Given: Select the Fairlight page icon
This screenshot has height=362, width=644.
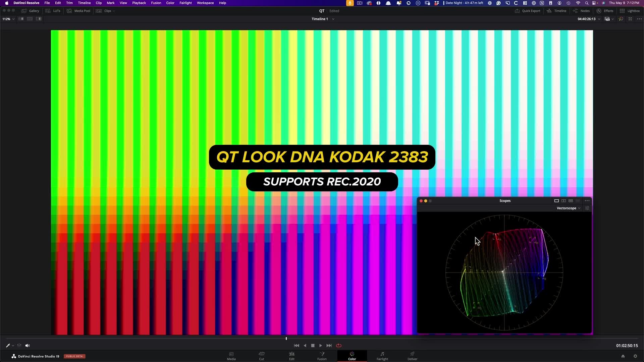Looking at the screenshot, I should pos(382,355).
